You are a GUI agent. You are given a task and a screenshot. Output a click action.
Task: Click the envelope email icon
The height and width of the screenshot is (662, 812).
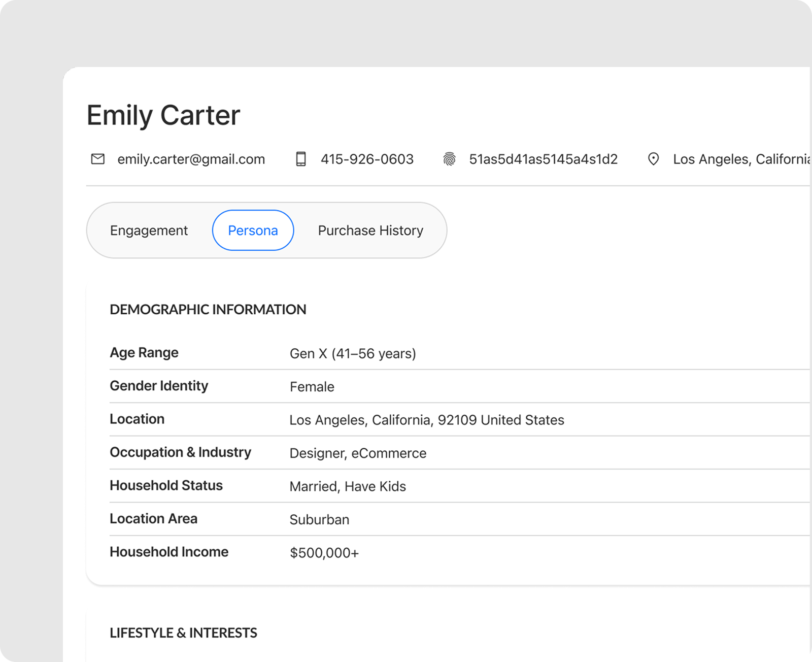pos(97,159)
